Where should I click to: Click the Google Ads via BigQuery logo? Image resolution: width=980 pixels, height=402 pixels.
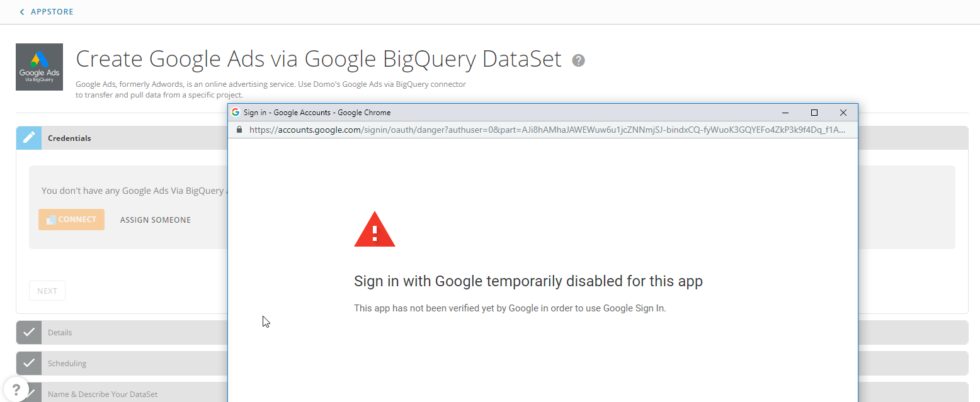click(x=39, y=67)
